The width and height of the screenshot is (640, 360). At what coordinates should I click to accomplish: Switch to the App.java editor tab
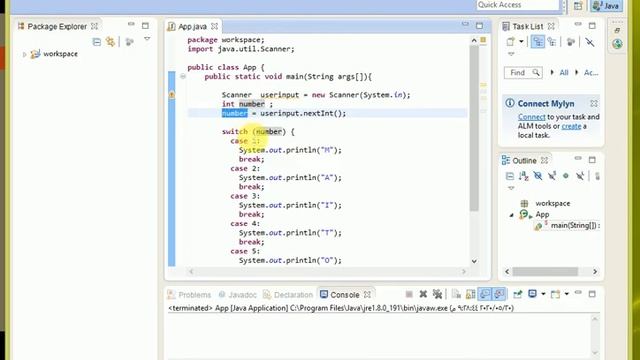pos(192,27)
